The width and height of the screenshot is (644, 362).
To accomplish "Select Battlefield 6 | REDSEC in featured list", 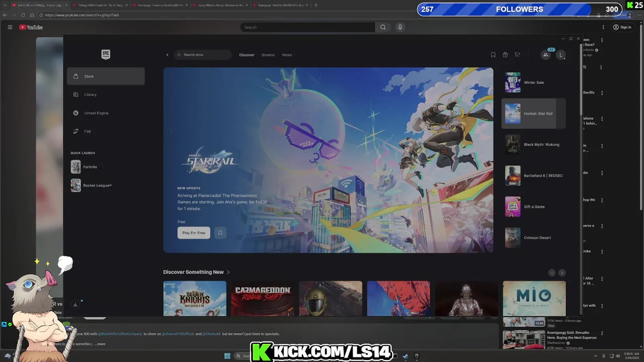I will (x=533, y=176).
